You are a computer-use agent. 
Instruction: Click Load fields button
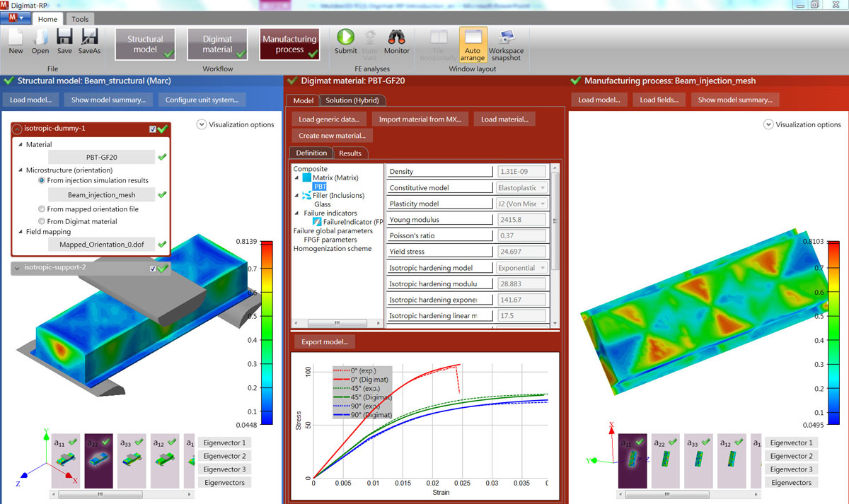(658, 100)
